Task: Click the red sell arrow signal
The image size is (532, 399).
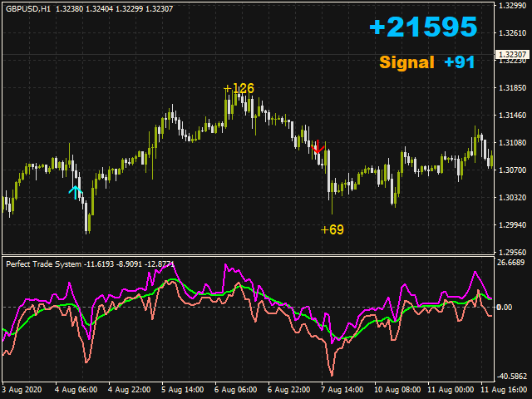Action: tap(318, 146)
